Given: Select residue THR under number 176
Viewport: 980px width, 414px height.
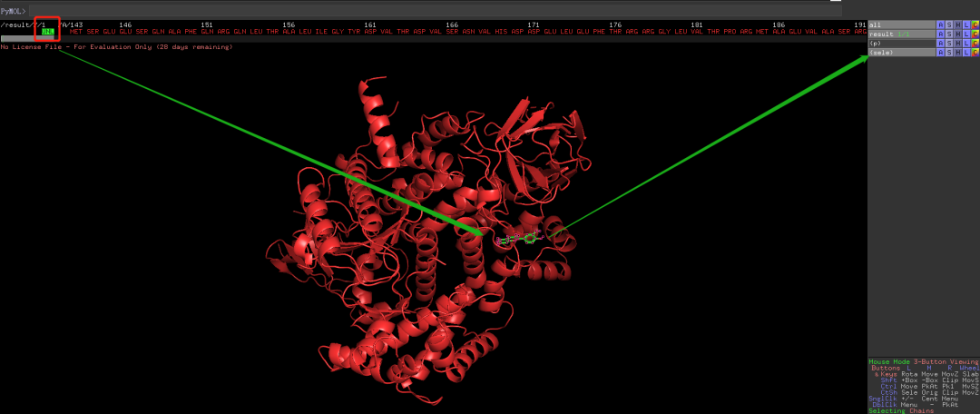Looking at the screenshot, I should click(615, 31).
